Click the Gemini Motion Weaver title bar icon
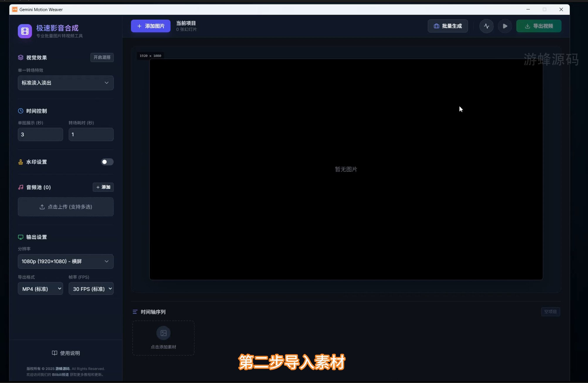Viewport: 588px width, 383px height. [x=15, y=9]
